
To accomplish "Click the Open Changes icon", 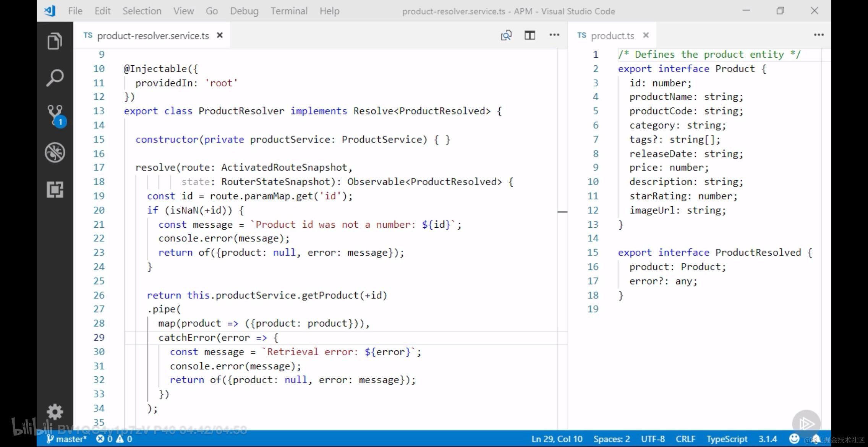I will [506, 36].
